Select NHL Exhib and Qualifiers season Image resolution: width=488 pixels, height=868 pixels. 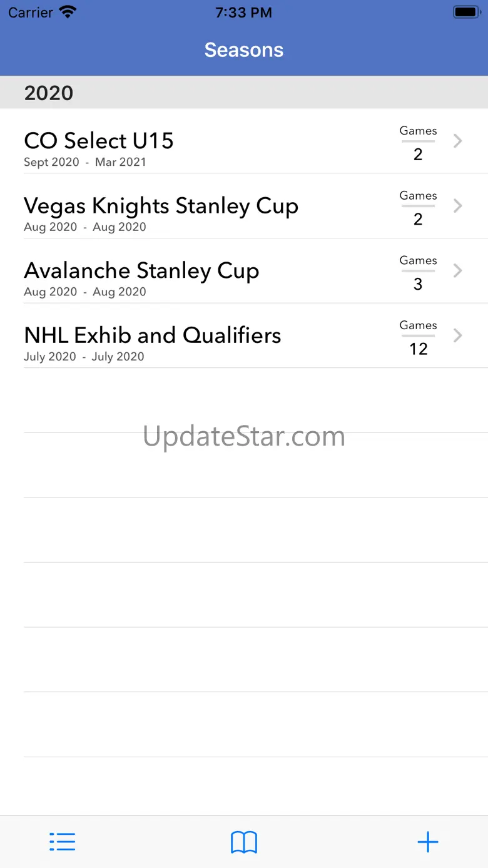tap(152, 335)
